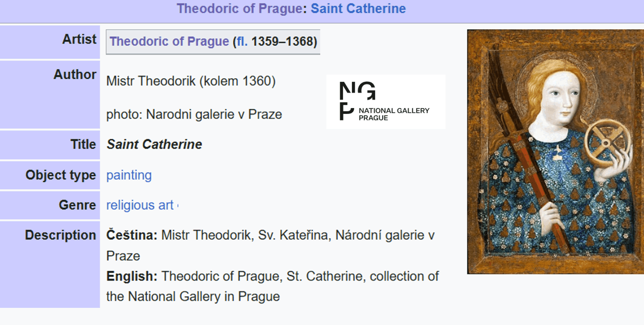Open the Saint Catherine painting thumbnail
644x325 pixels.
point(555,151)
